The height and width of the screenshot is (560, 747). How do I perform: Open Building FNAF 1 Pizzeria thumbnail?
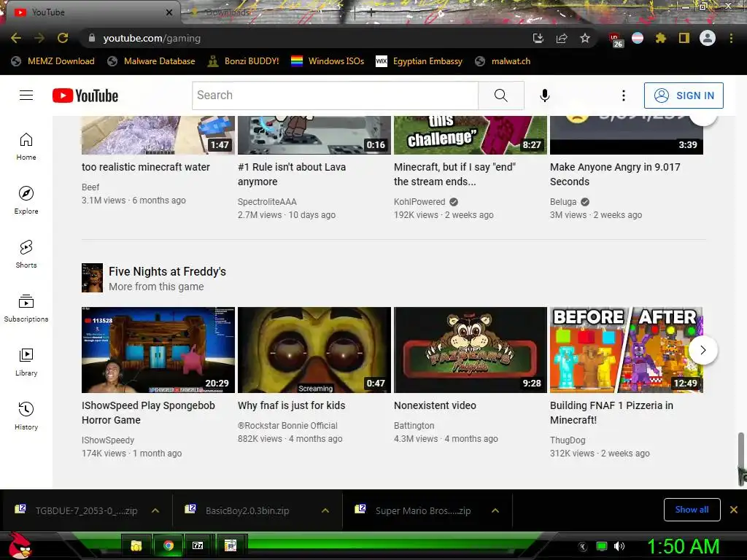tap(627, 350)
